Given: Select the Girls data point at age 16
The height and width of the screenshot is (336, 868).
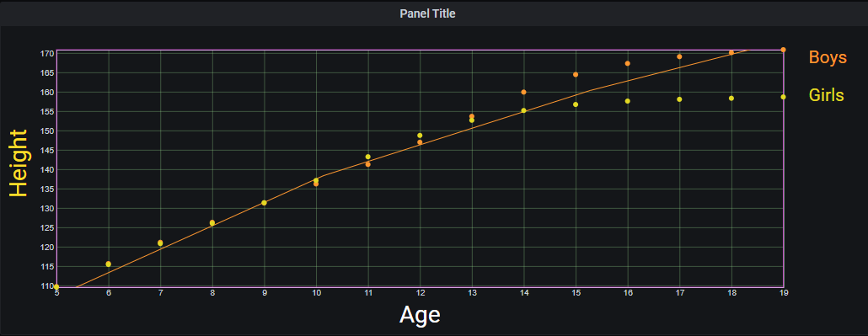Looking at the screenshot, I should point(627,101).
